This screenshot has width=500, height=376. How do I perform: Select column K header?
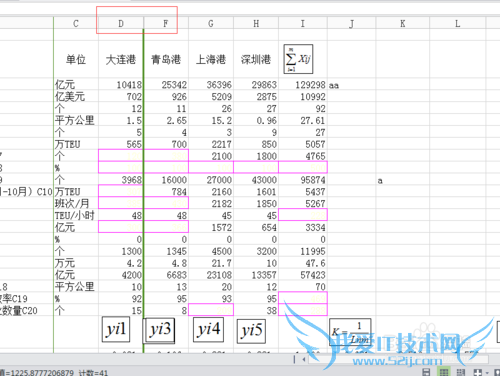[x=403, y=23]
